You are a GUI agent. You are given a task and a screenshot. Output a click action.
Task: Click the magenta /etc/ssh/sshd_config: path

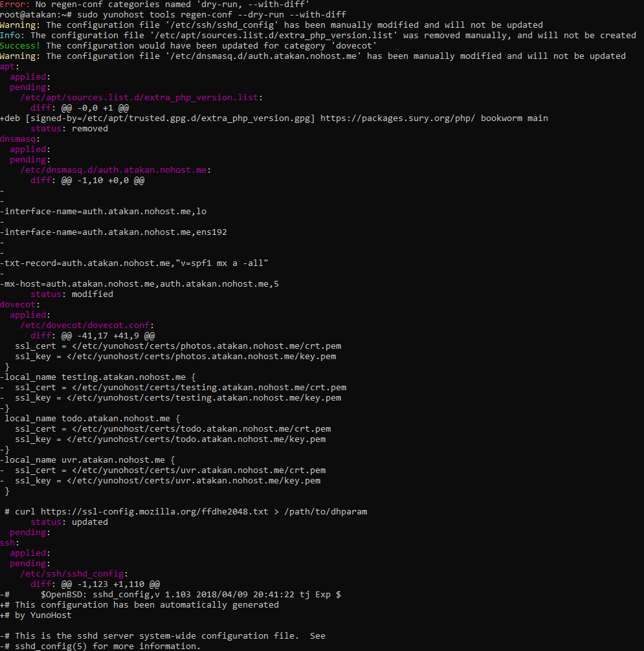tap(74, 574)
